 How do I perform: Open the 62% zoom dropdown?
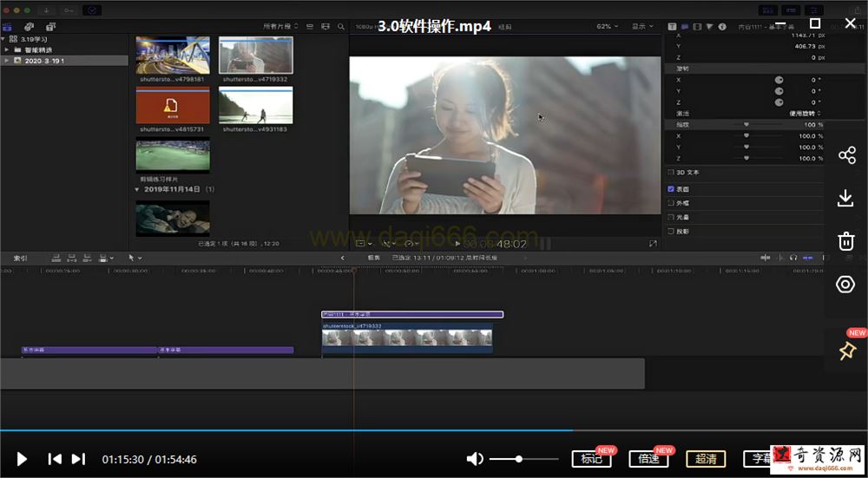pyautogui.click(x=608, y=27)
